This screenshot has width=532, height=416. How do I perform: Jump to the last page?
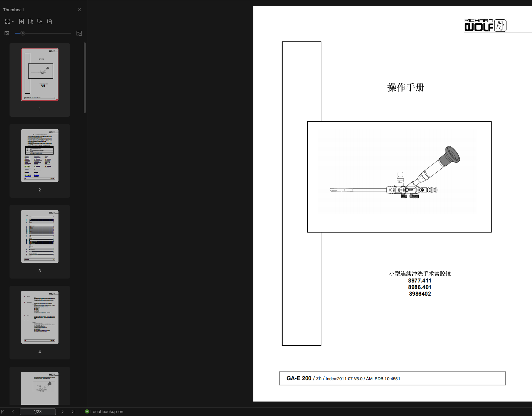(73, 411)
